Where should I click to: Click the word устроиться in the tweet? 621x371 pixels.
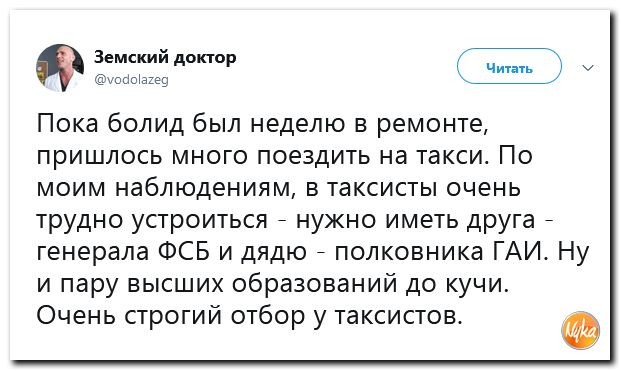click(x=200, y=220)
